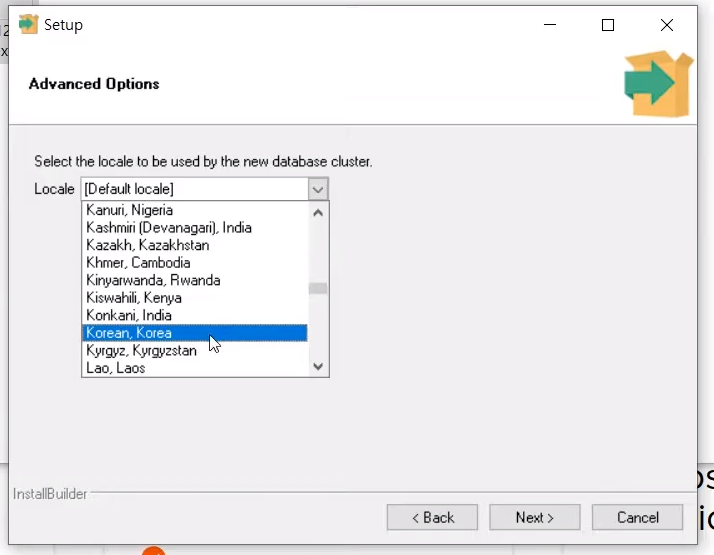Click the locale list scroll down arrow
Image resolution: width=714 pixels, height=555 pixels.
click(x=318, y=367)
